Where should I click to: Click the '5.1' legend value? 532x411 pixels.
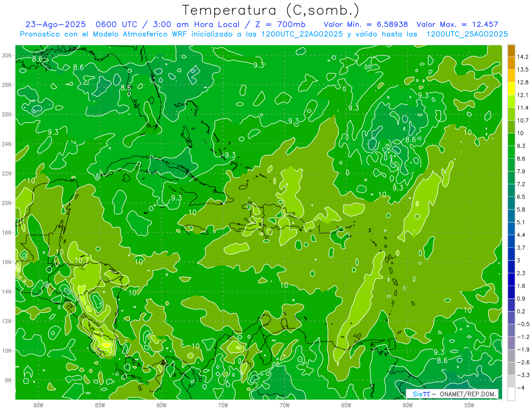pos(521,222)
